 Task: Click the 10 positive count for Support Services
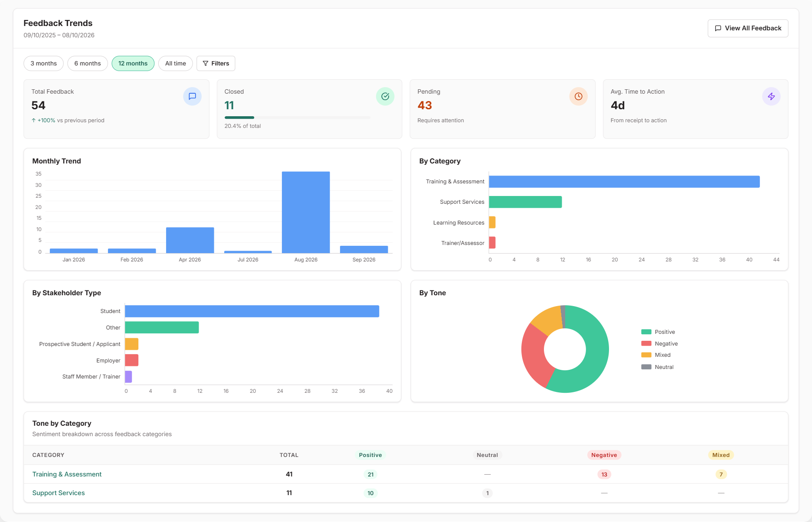coord(370,493)
